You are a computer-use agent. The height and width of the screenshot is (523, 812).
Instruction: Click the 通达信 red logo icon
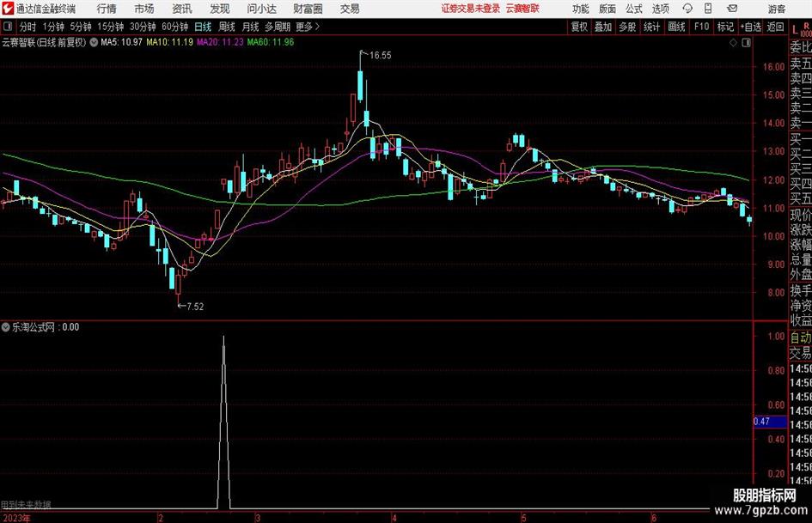click(8, 9)
